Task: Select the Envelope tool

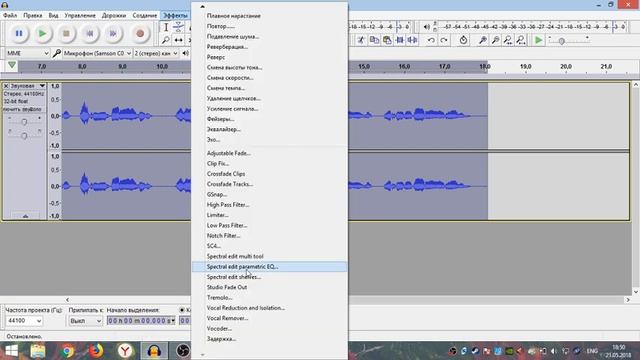Action: [178, 27]
